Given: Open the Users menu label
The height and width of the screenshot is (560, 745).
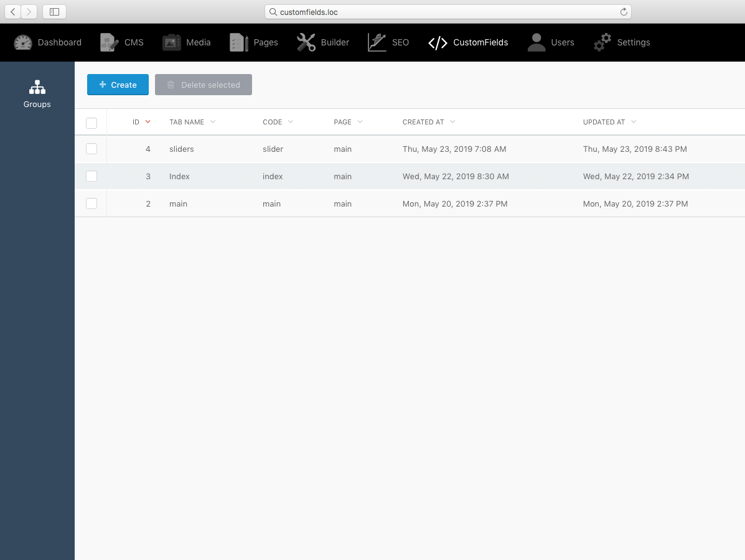Looking at the screenshot, I should pyautogui.click(x=563, y=42).
